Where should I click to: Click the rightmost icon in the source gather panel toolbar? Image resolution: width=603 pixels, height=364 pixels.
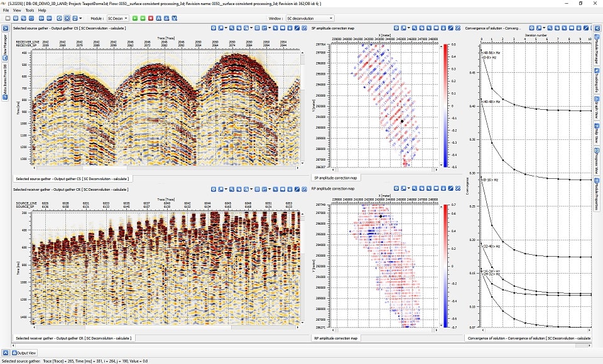[303, 28]
